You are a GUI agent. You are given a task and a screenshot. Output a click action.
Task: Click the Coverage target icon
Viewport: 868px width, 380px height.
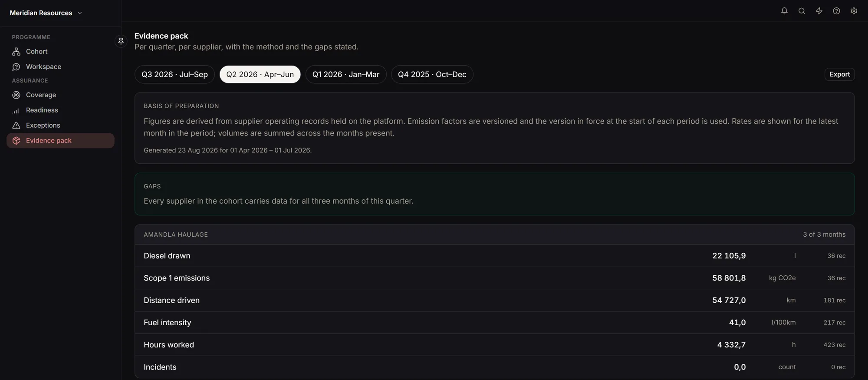pos(16,95)
